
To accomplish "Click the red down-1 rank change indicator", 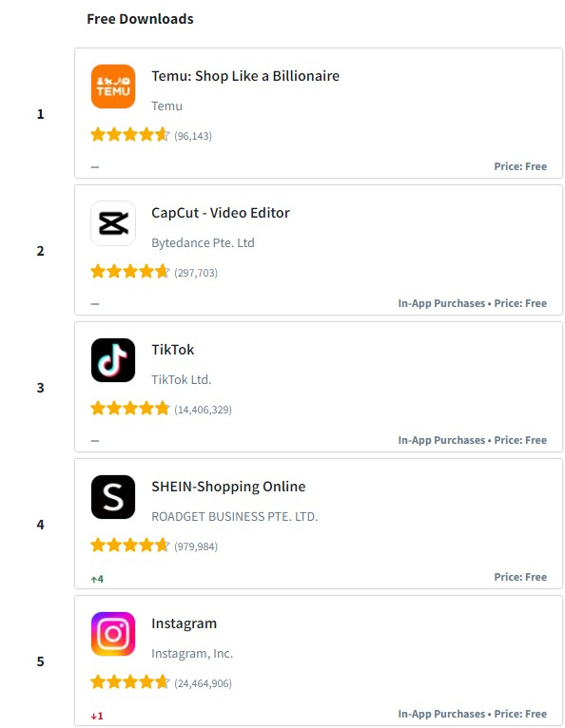I will point(97,716).
